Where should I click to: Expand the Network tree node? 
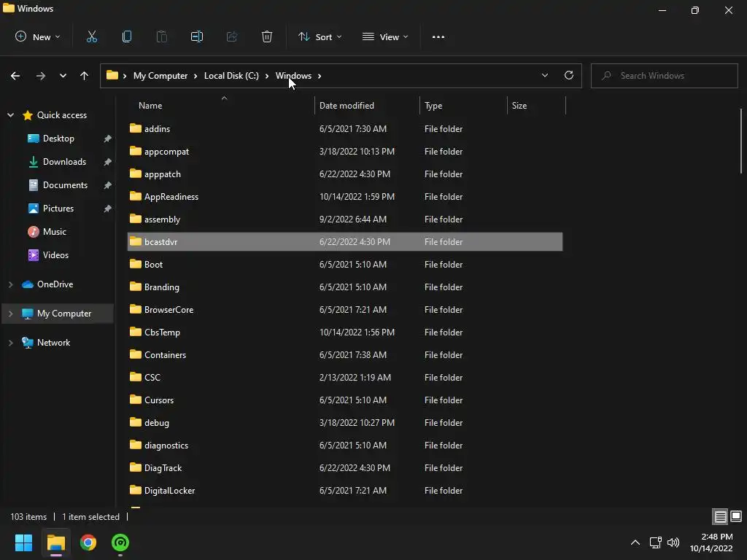10,343
